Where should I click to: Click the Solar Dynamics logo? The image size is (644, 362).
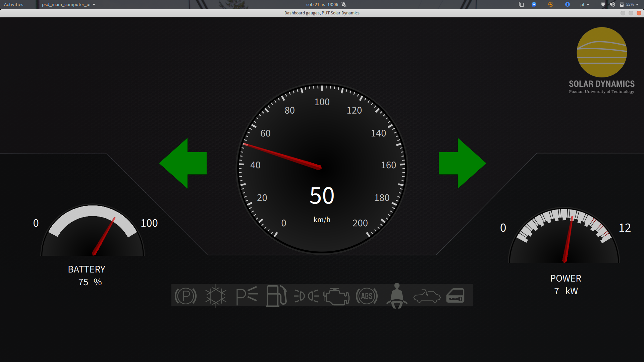coord(602,52)
